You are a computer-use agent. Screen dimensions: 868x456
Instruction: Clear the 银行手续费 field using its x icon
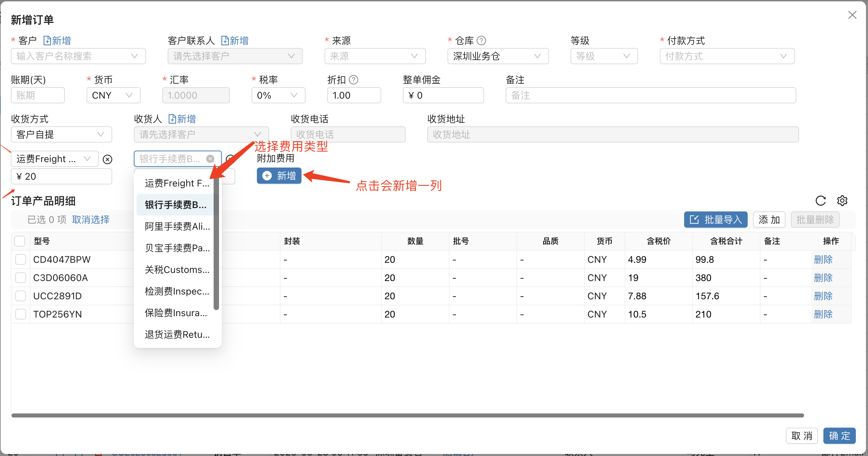pos(210,159)
